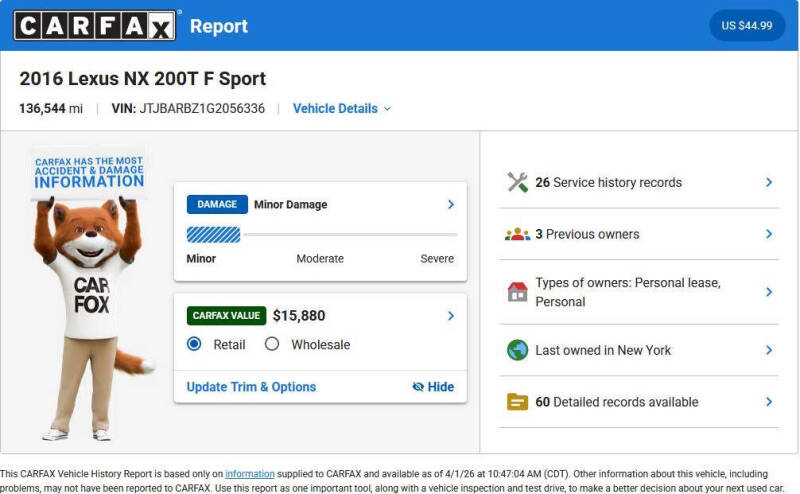Click the 136,544 mi mileage text
800x494 pixels.
(51, 109)
